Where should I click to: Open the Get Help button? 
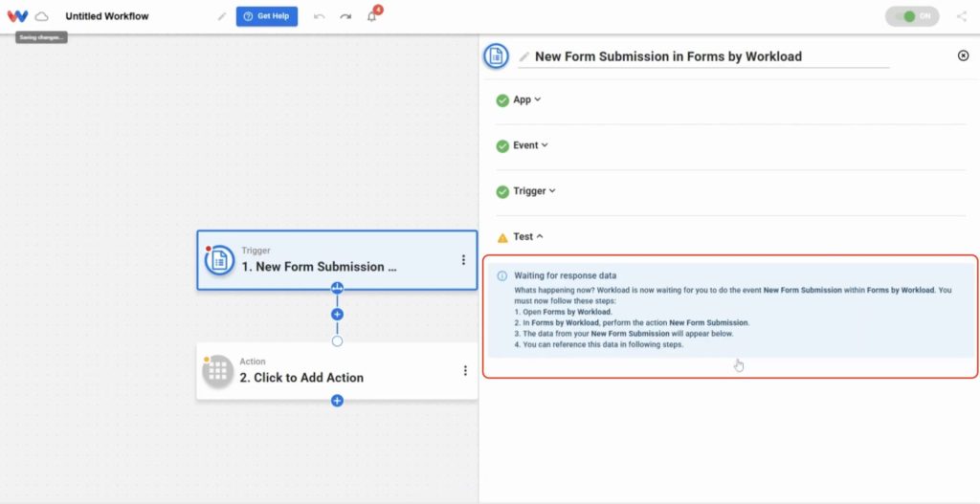click(x=267, y=16)
